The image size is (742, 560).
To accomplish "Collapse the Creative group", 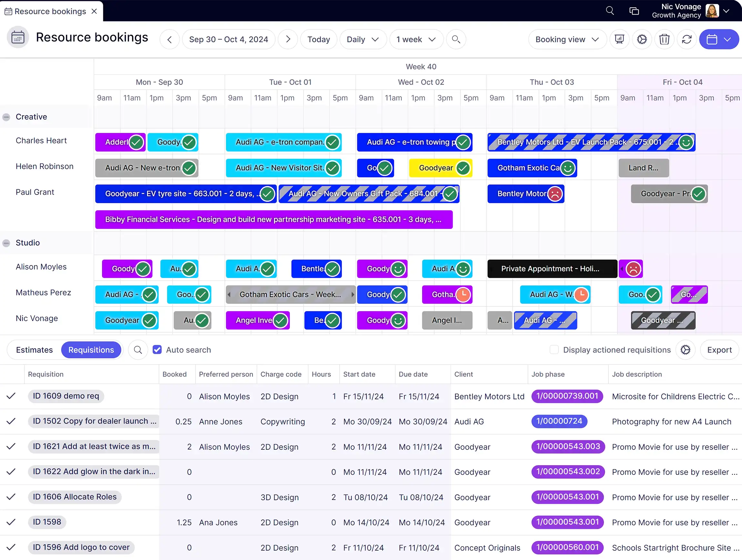I will tap(6, 117).
